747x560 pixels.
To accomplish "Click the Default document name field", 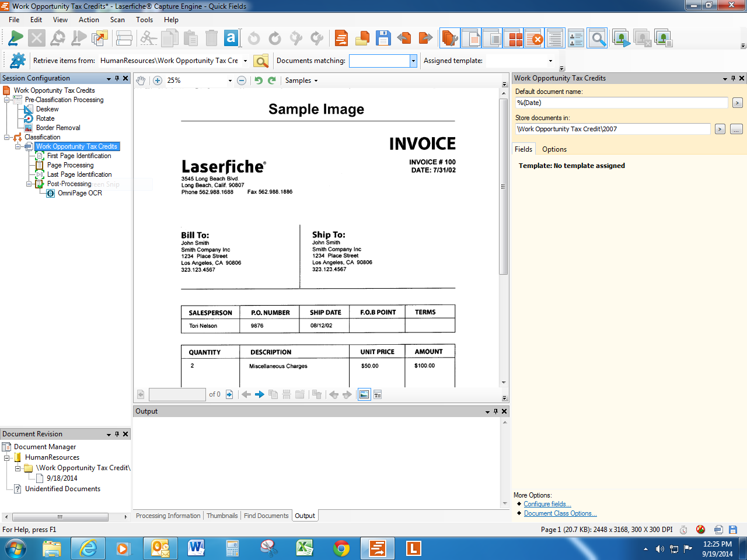I will pyautogui.click(x=621, y=103).
